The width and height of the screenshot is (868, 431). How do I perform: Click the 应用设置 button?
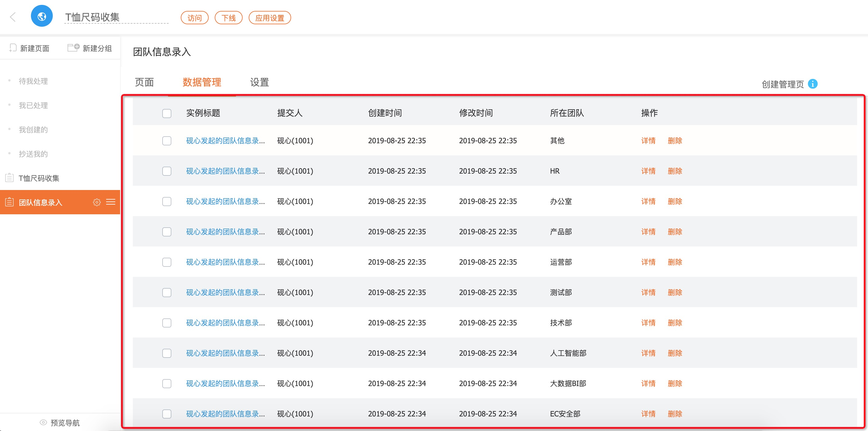click(x=270, y=18)
